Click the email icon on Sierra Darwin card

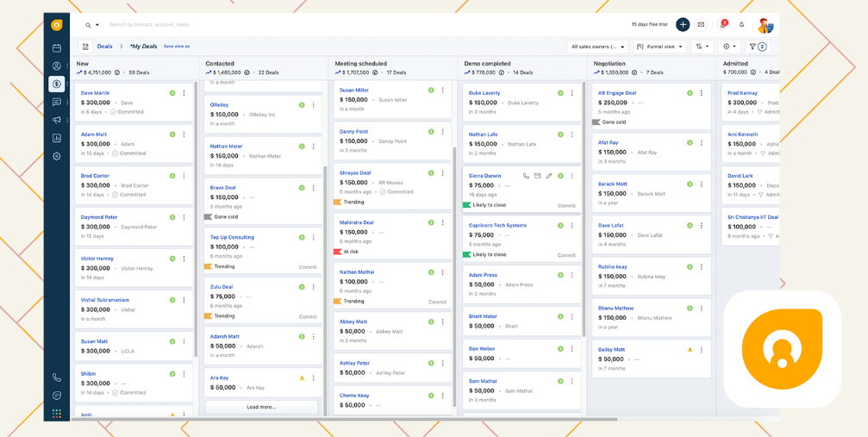click(x=538, y=176)
